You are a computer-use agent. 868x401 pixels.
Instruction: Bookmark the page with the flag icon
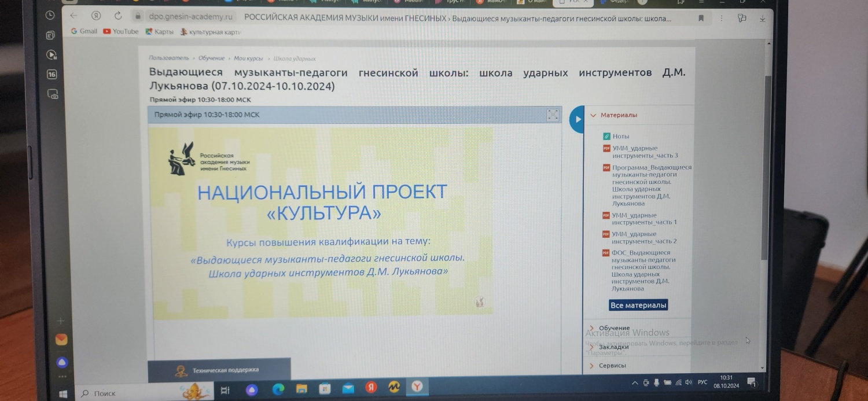(701, 19)
